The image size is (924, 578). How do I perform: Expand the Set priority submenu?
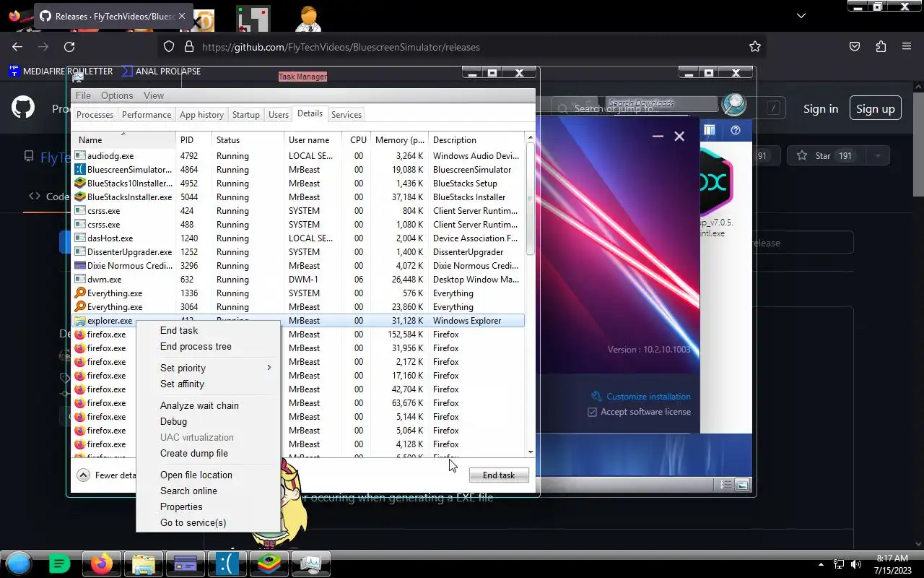pos(208,368)
